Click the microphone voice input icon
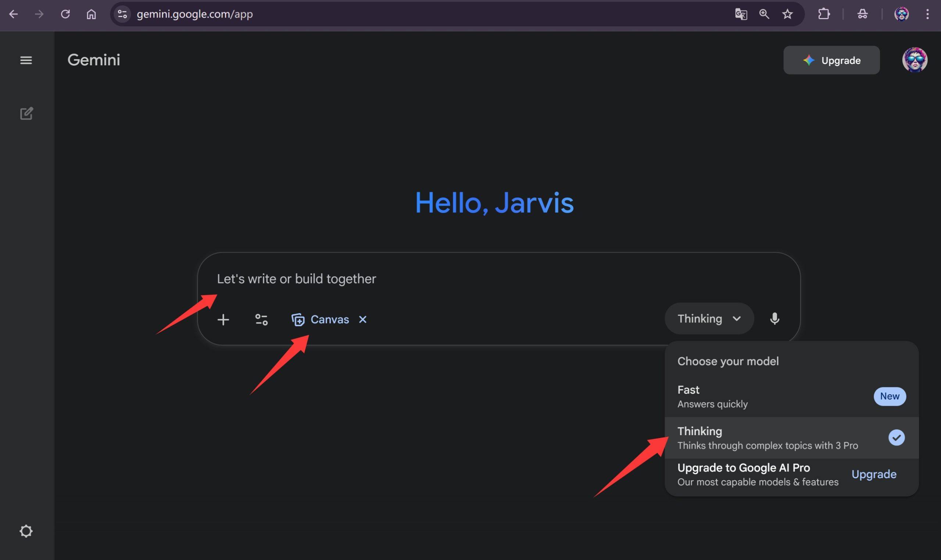Screen dimensions: 941x560 (774, 319)
